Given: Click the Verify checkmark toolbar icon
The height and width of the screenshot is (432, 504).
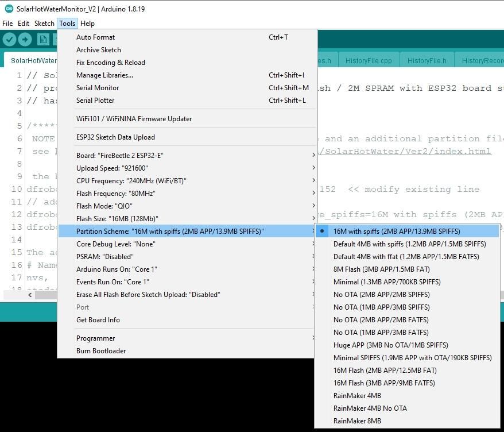Looking at the screenshot, I should (x=9, y=40).
